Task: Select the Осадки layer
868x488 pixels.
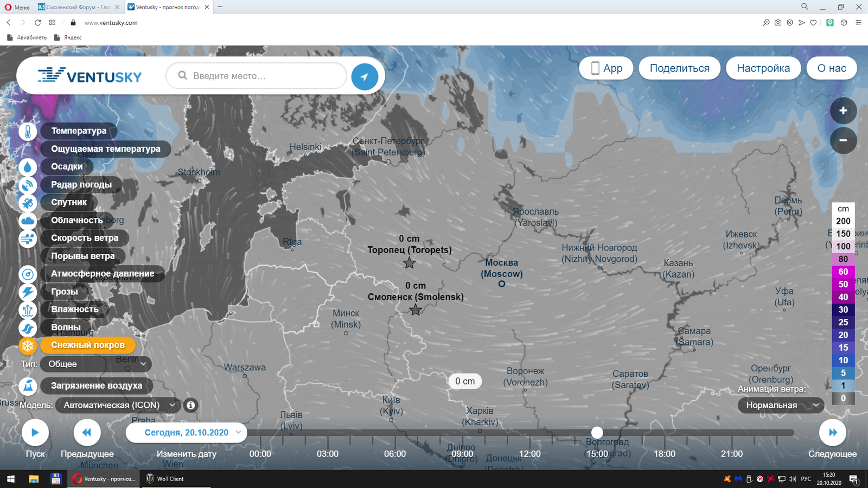Action: [67, 166]
